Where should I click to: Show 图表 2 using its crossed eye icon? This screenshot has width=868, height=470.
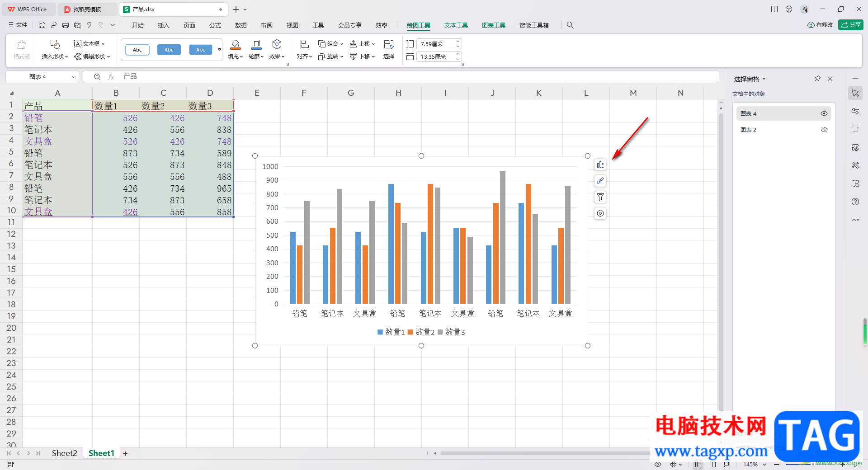(x=824, y=130)
